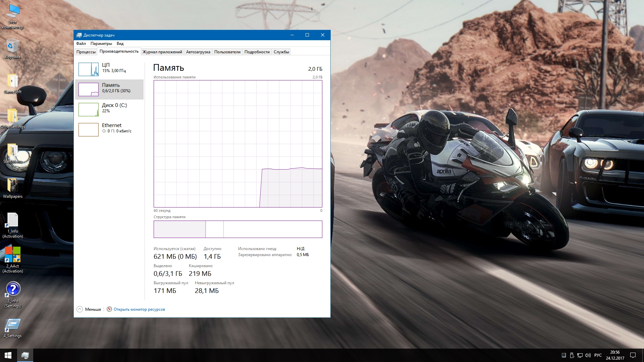Minimize the Диспетчер задач window
Screen dimensions: 644x362
[292, 35]
